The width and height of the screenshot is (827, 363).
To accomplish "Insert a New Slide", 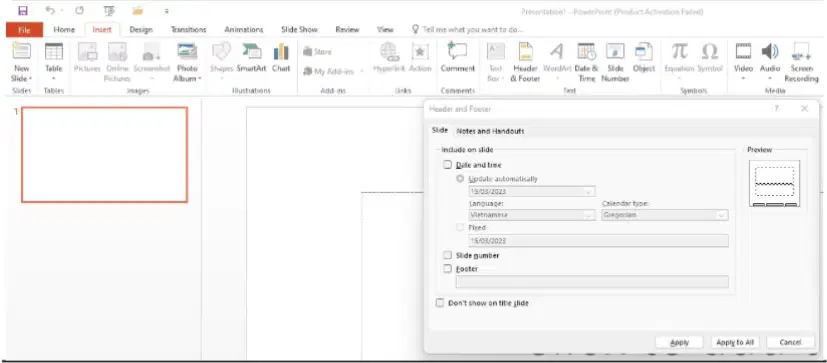I will [21, 62].
